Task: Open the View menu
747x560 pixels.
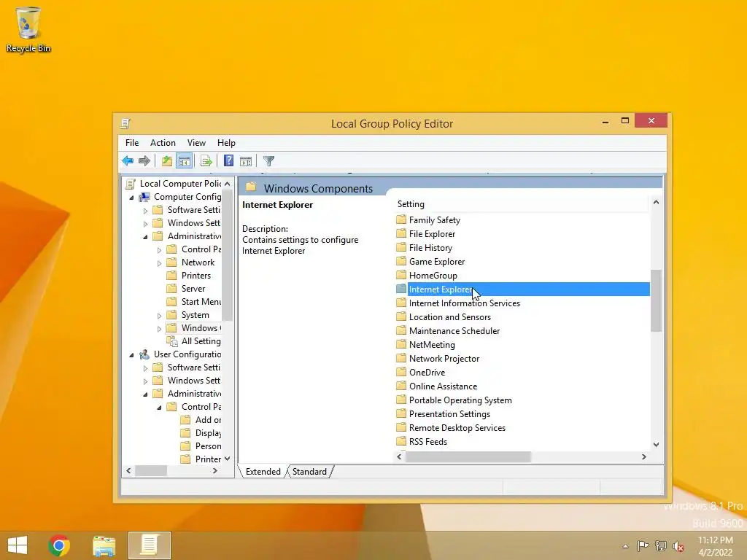Action: (x=196, y=143)
